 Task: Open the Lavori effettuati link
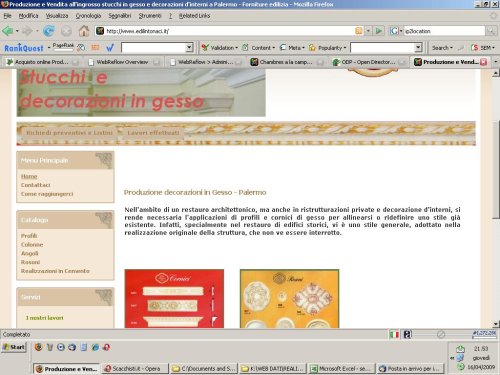[x=153, y=133]
